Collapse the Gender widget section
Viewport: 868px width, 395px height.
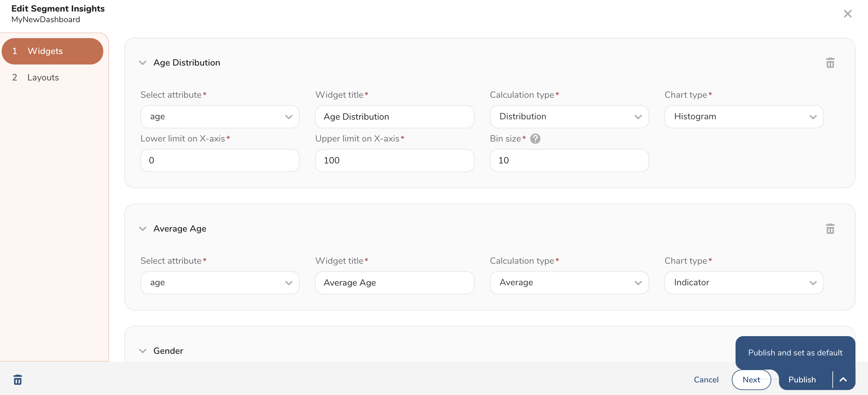point(143,351)
